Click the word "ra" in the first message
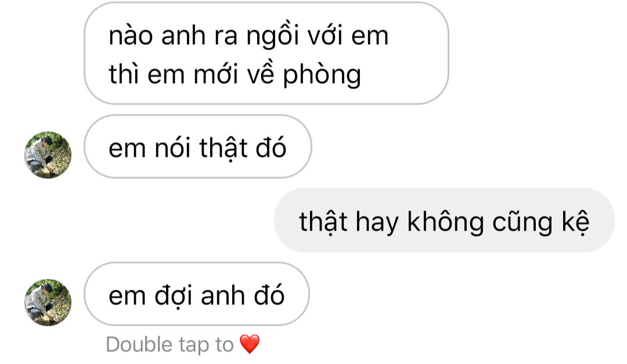 pyautogui.click(x=226, y=37)
